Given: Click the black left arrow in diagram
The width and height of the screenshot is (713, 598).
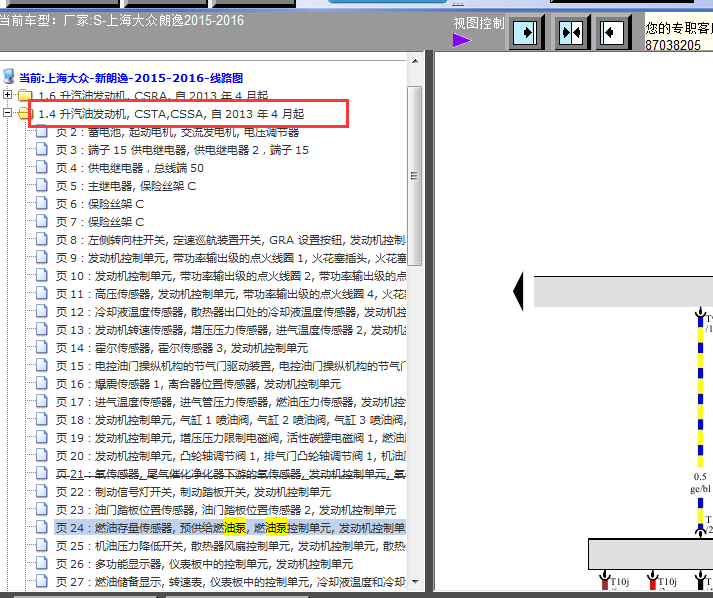Looking at the screenshot, I should (518, 291).
